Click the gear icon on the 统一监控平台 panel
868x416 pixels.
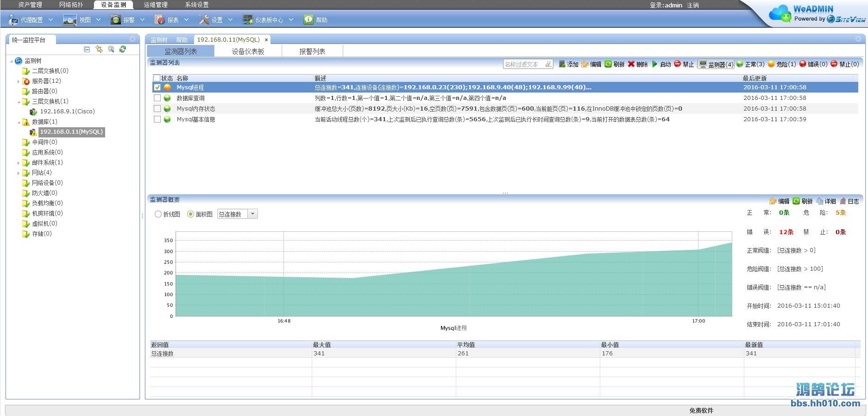[132, 39]
